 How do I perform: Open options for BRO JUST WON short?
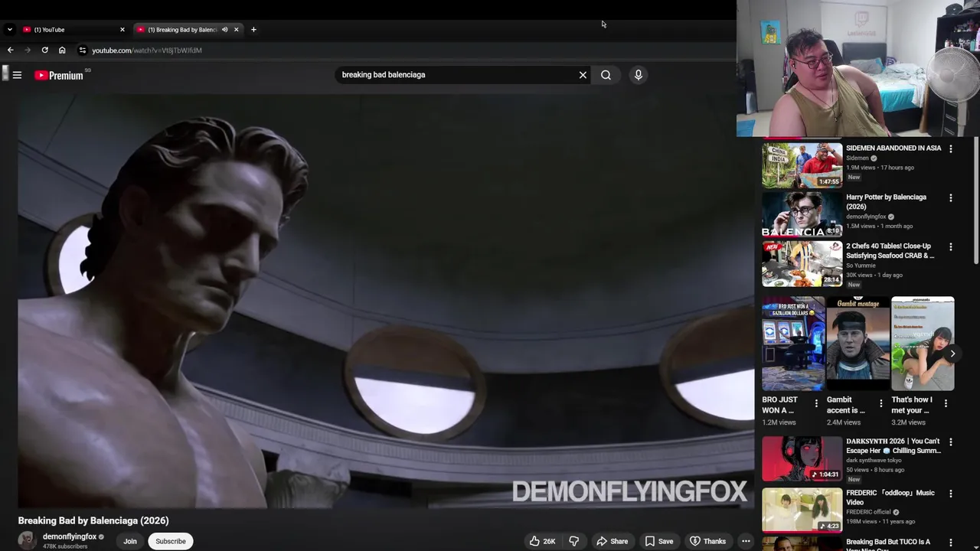click(816, 403)
